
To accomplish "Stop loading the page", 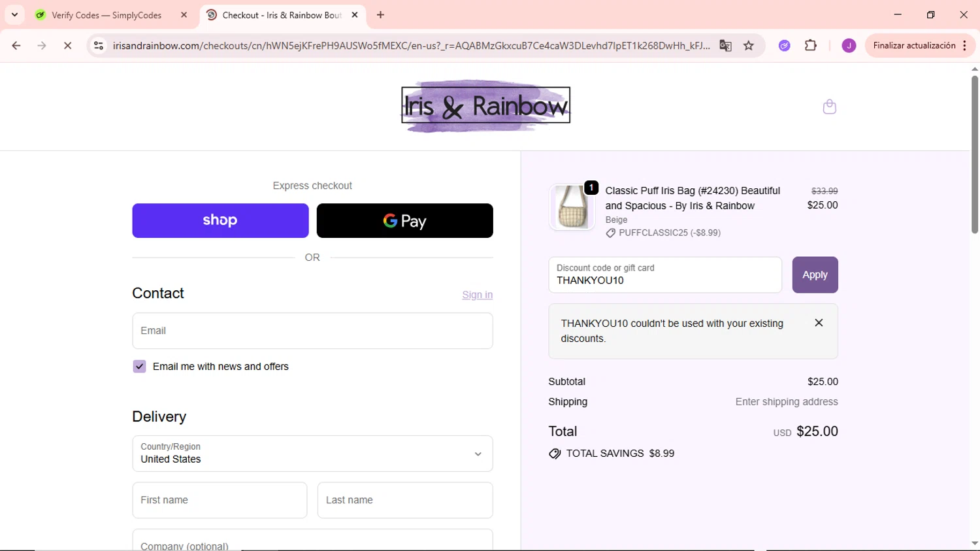I will click(x=67, y=46).
